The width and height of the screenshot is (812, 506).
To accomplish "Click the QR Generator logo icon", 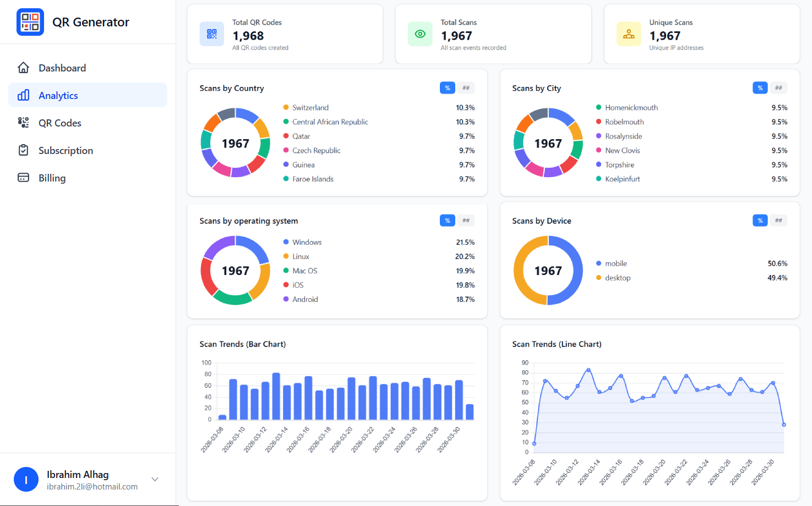I will coord(30,22).
